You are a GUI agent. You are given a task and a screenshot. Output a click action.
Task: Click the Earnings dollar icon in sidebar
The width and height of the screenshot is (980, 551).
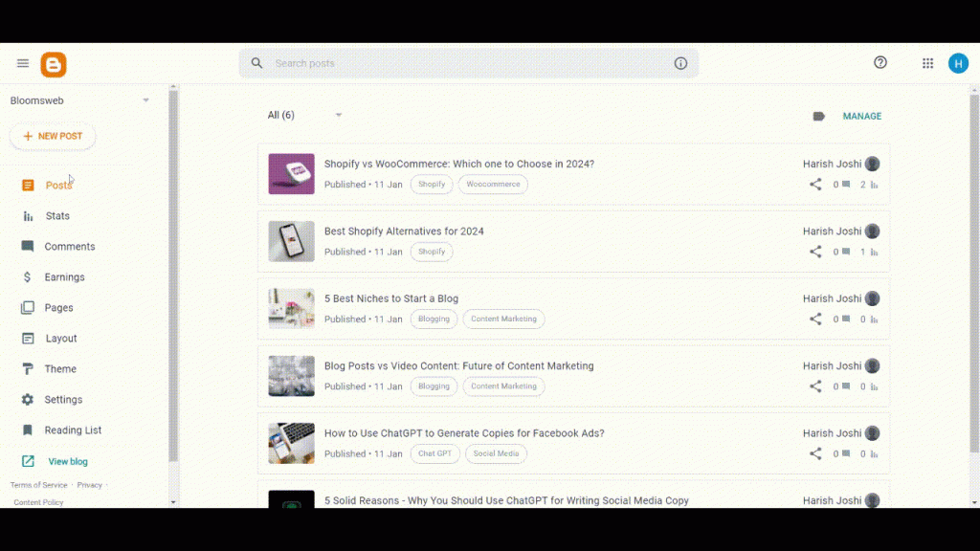point(27,276)
